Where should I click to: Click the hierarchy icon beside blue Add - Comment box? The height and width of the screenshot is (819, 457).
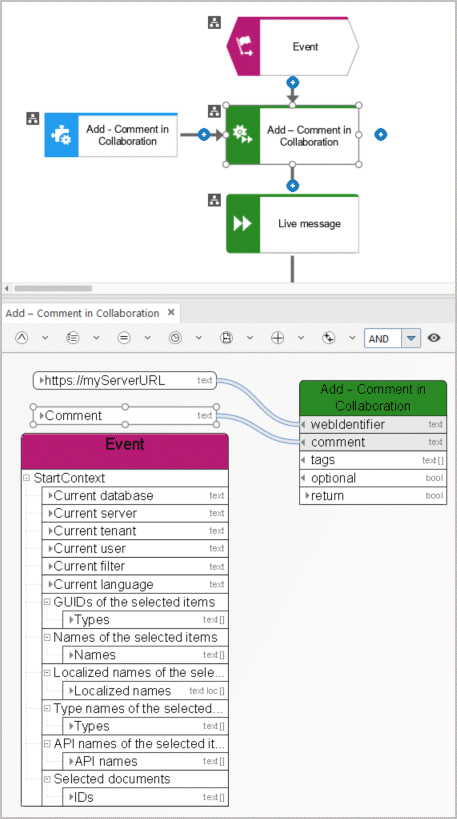point(32,119)
